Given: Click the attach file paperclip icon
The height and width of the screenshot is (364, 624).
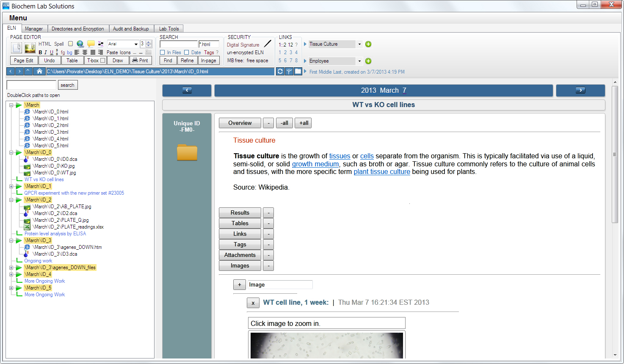Looking at the screenshot, I should click(x=17, y=47).
